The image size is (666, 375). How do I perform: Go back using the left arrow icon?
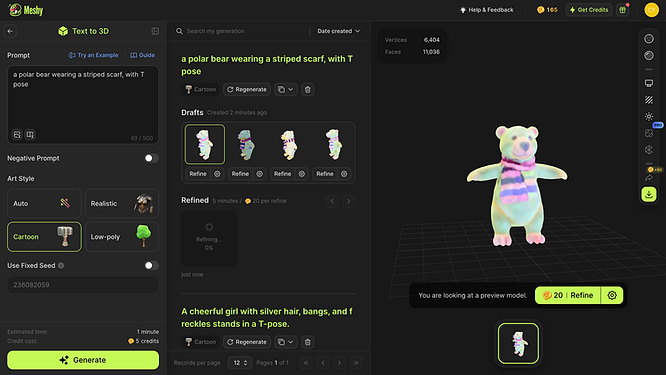pyautogui.click(x=10, y=31)
